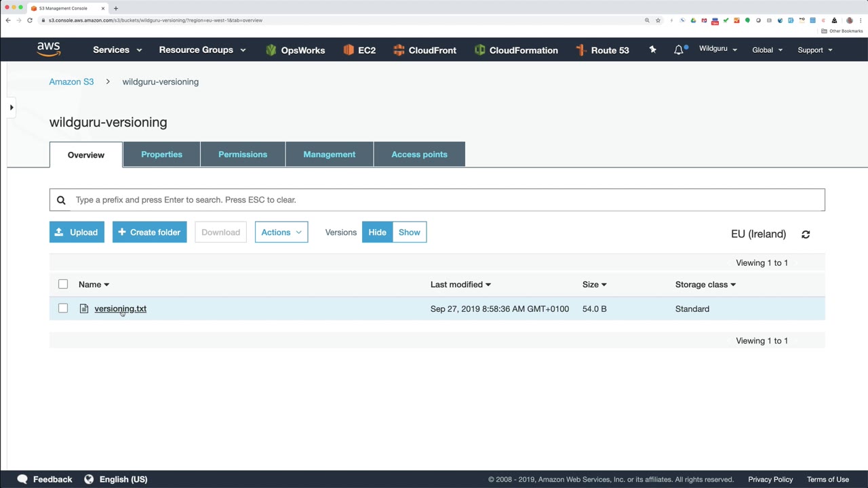The height and width of the screenshot is (488, 868).
Task: Open the Terms of Use link
Action: click(828, 480)
